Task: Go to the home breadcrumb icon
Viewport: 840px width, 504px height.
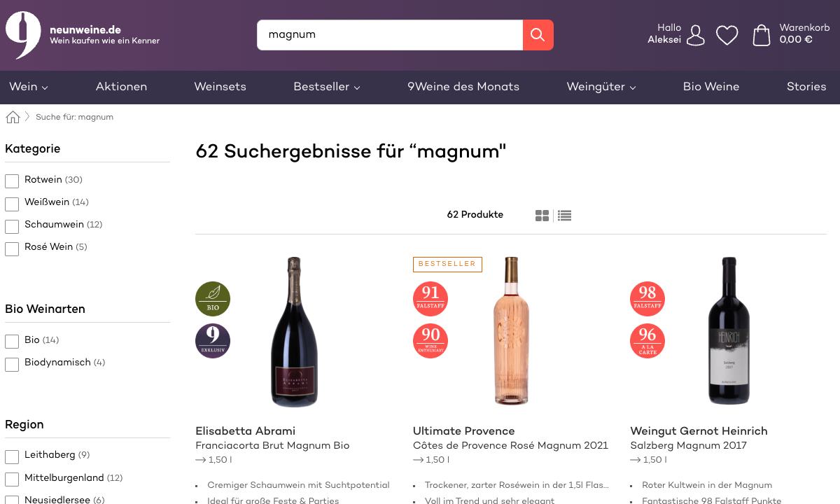Action: click(13, 117)
